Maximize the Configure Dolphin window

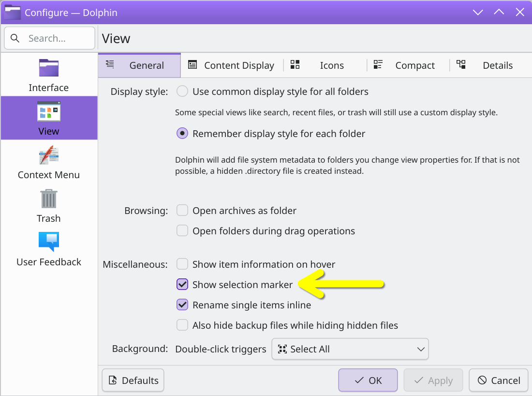coord(499,13)
